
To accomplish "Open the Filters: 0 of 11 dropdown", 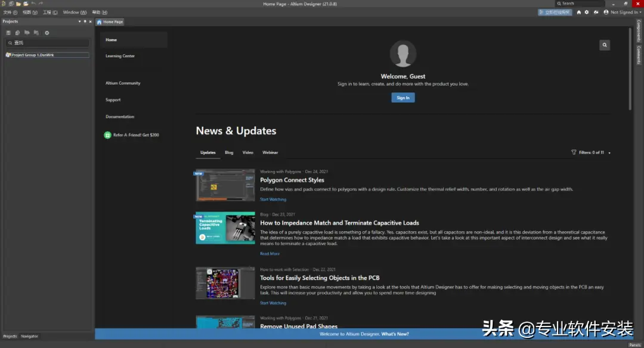I will 595,153.
